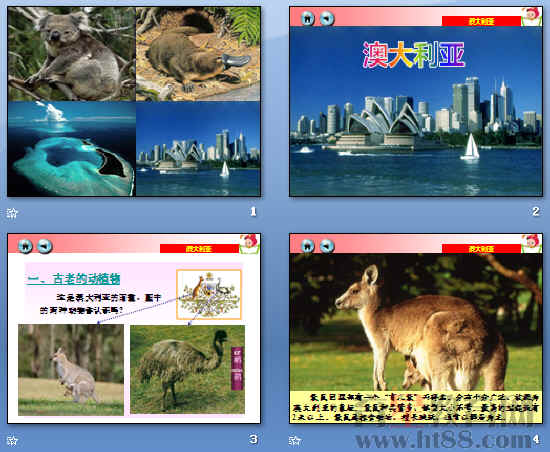Click the kangaroo photo on slide 3

point(71,370)
